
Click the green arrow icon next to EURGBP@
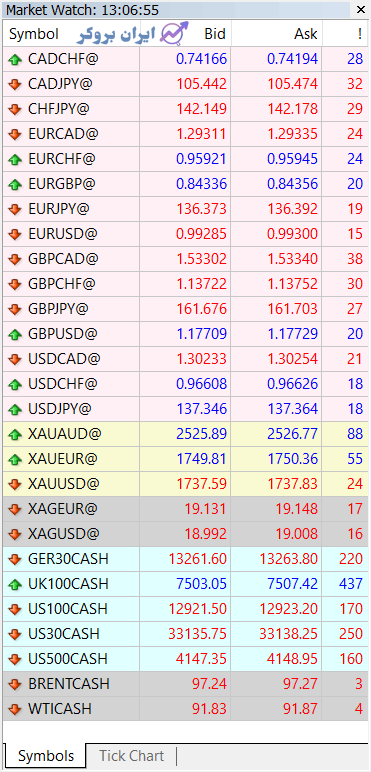click(x=15, y=185)
